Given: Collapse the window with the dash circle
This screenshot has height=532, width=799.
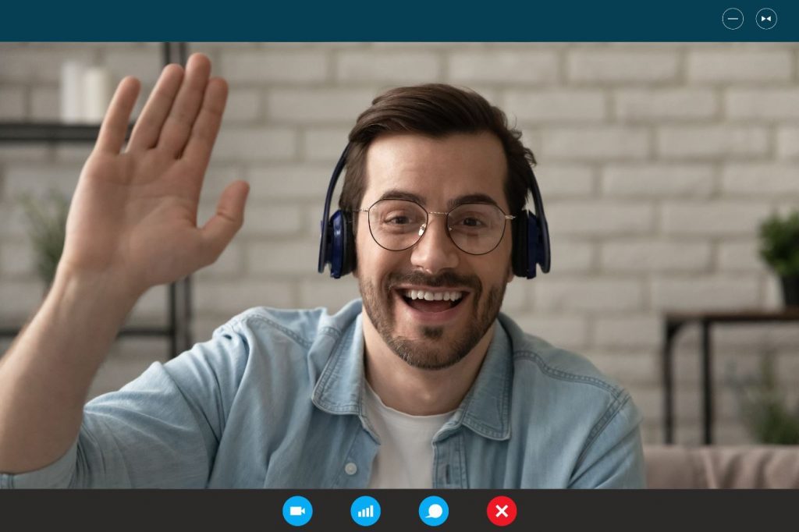Looking at the screenshot, I should [x=733, y=19].
